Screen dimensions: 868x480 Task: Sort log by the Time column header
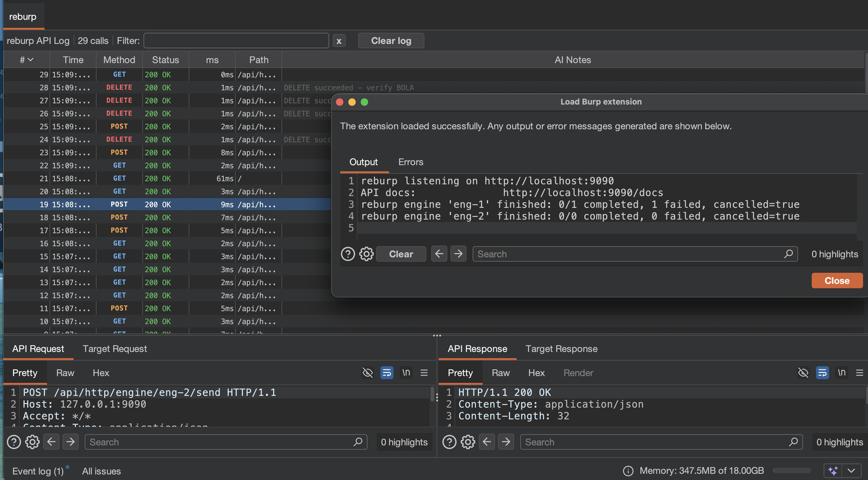point(73,60)
